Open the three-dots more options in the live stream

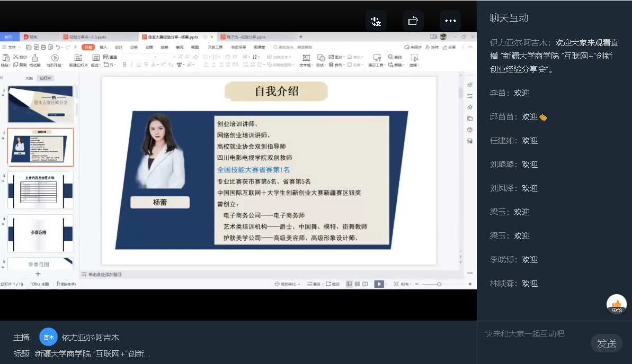pos(450,21)
